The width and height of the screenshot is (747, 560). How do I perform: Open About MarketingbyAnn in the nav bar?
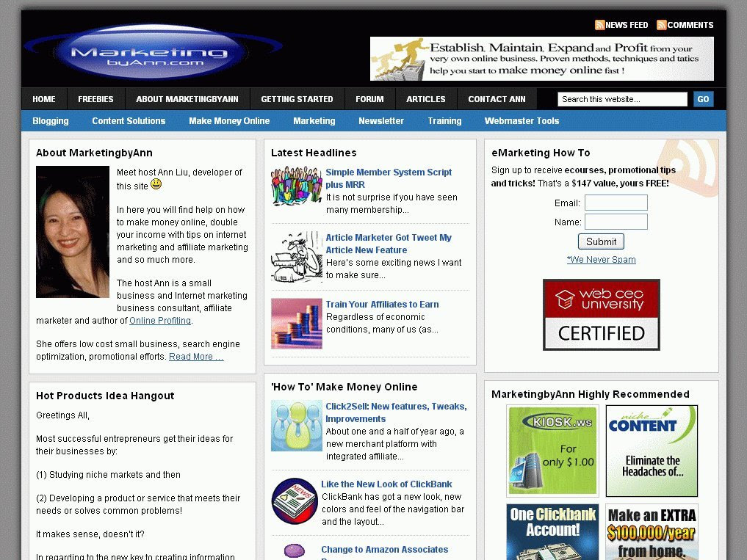187,99
